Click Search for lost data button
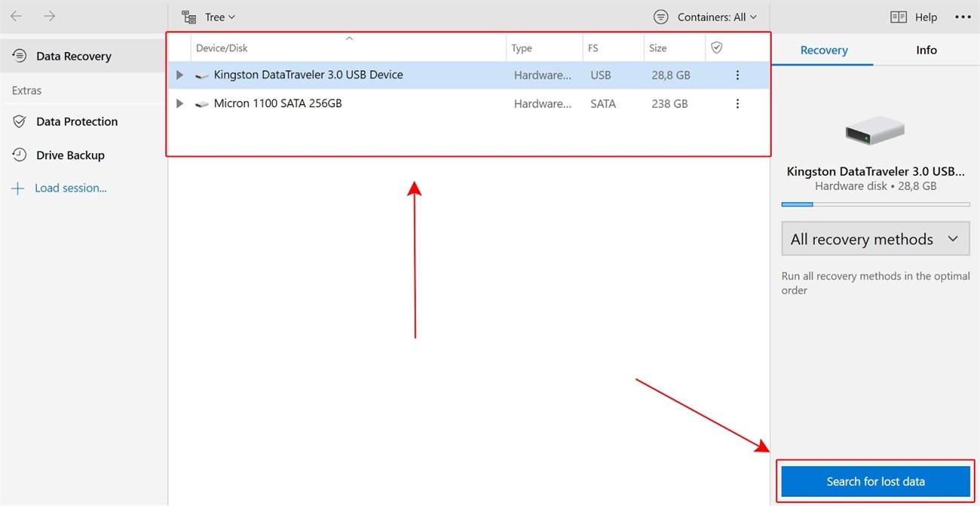Image resolution: width=980 pixels, height=506 pixels. point(875,481)
